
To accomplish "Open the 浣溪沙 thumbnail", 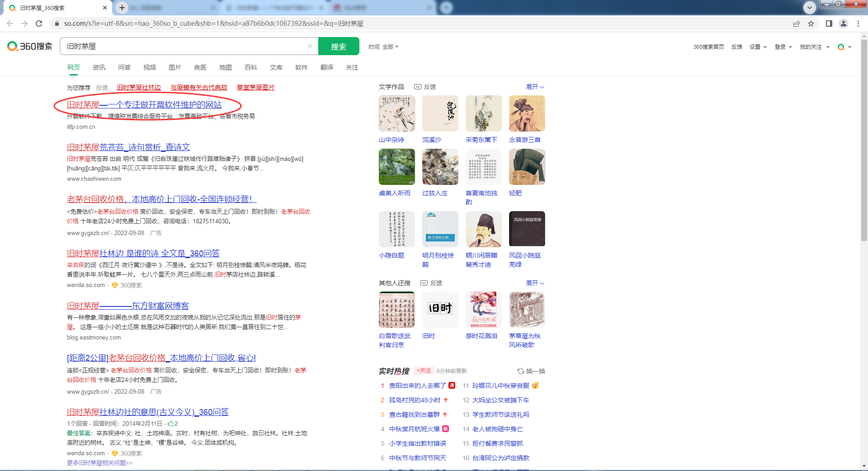I will coord(440,113).
